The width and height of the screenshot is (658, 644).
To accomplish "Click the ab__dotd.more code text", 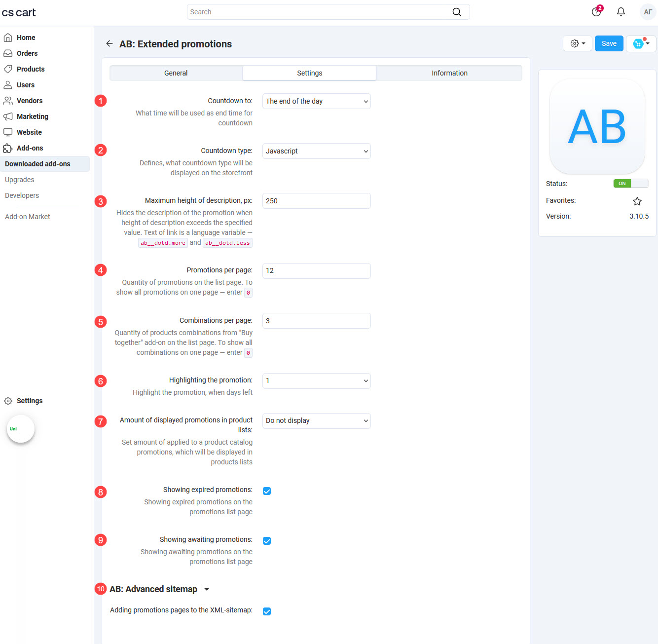I will coord(163,243).
